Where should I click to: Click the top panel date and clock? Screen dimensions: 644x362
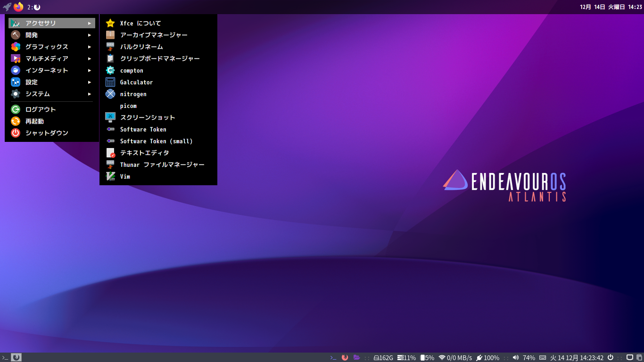[611, 7]
